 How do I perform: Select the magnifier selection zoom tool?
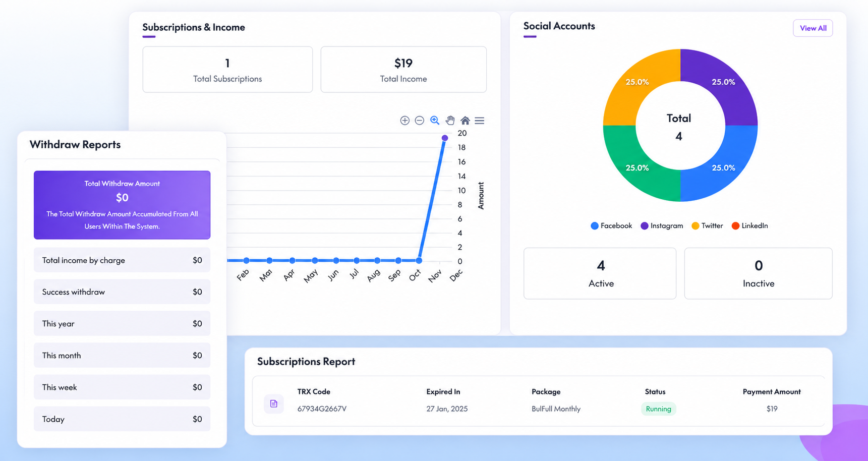click(x=435, y=121)
